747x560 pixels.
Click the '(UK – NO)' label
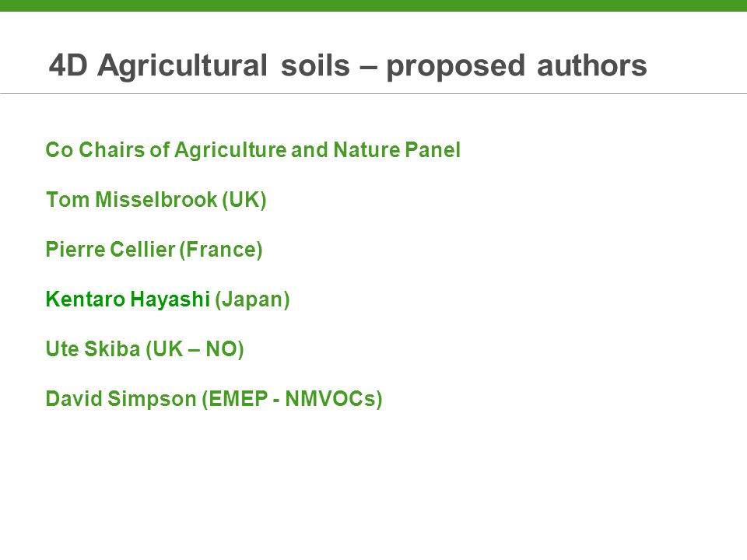pyautogui.click(x=195, y=349)
